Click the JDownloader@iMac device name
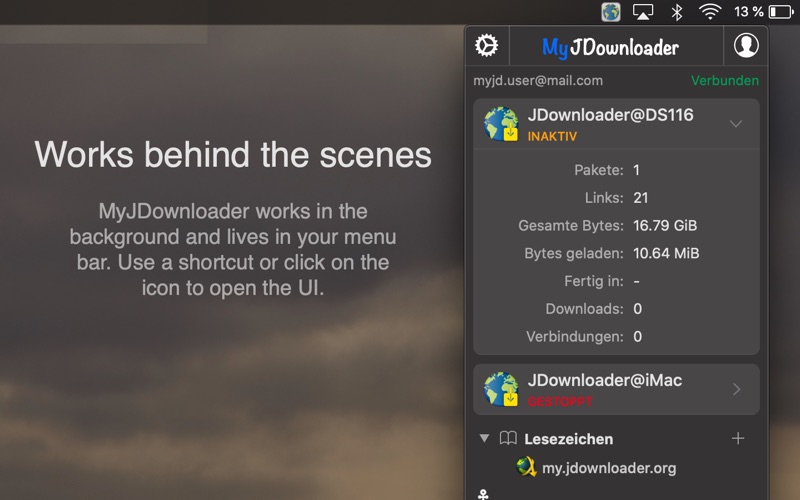This screenshot has height=500, width=800. 605,380
